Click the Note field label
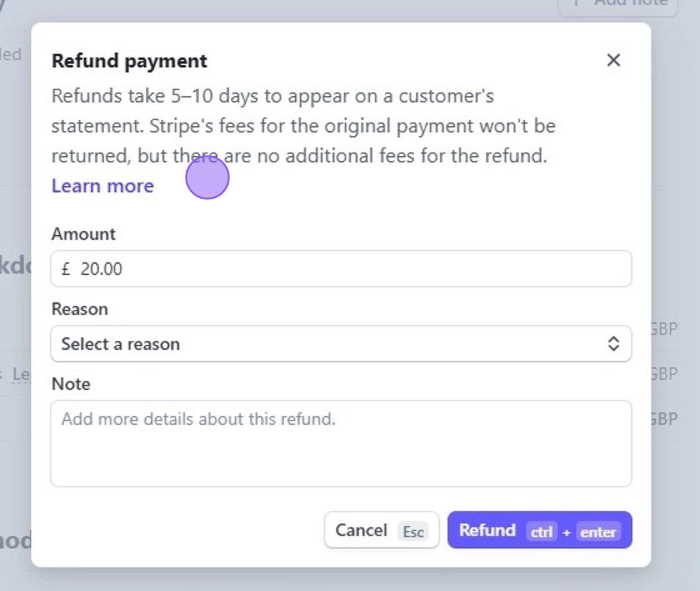The image size is (700, 591). click(71, 384)
